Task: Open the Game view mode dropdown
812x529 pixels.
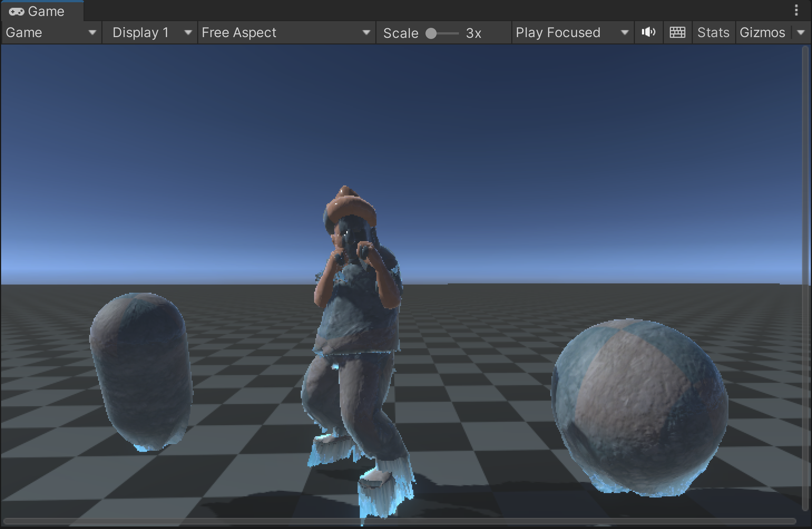Action: click(51, 33)
